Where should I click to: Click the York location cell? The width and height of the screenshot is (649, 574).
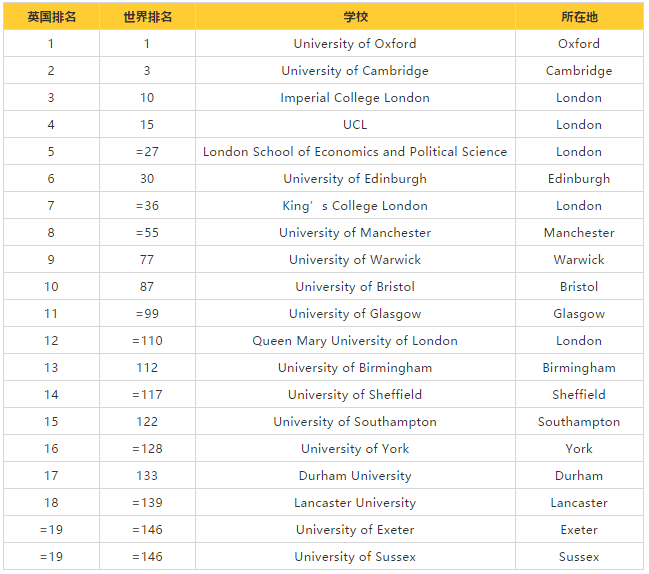pyautogui.click(x=579, y=449)
